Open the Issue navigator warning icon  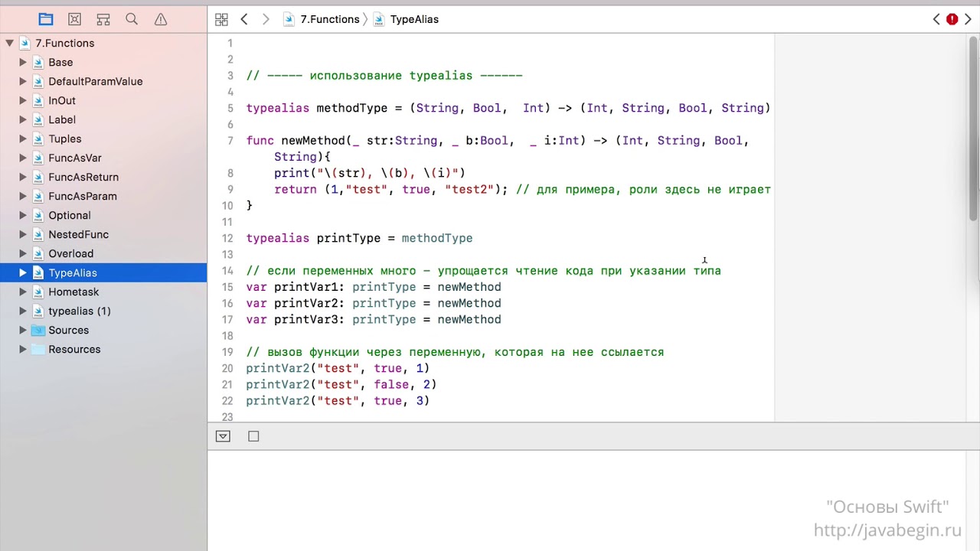161,19
